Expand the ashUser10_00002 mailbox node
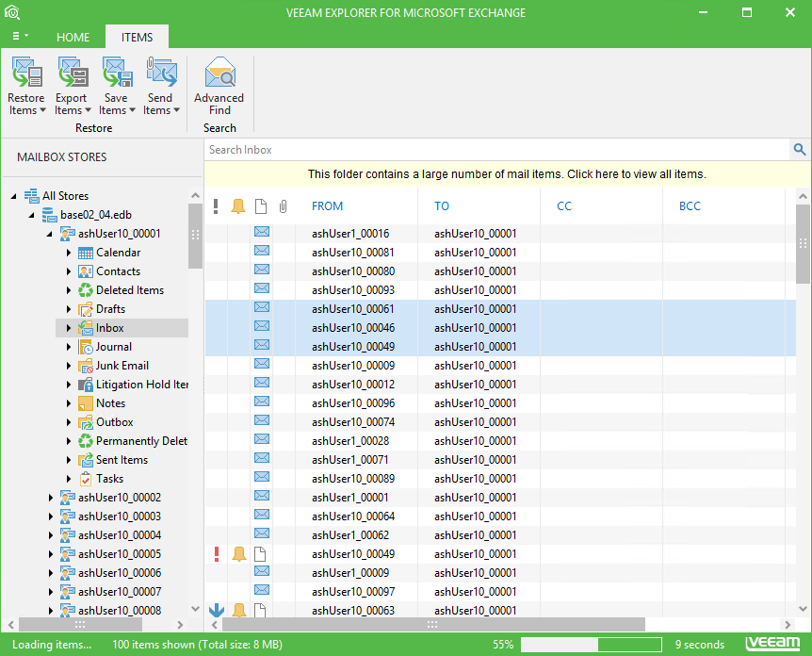 [51, 498]
